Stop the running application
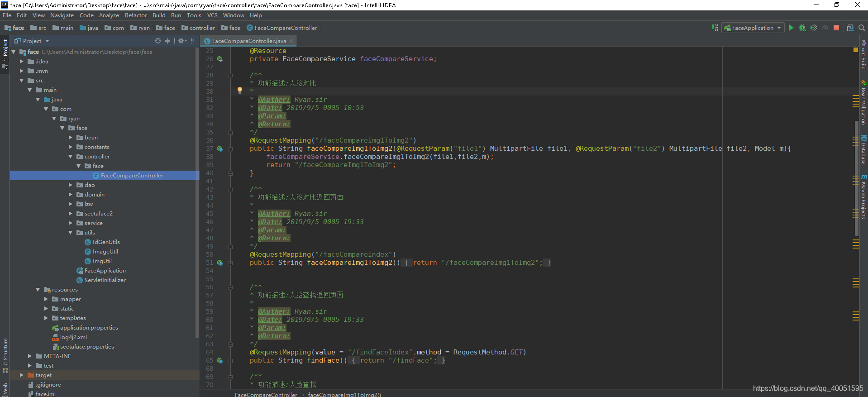The width and height of the screenshot is (868, 397). [836, 28]
